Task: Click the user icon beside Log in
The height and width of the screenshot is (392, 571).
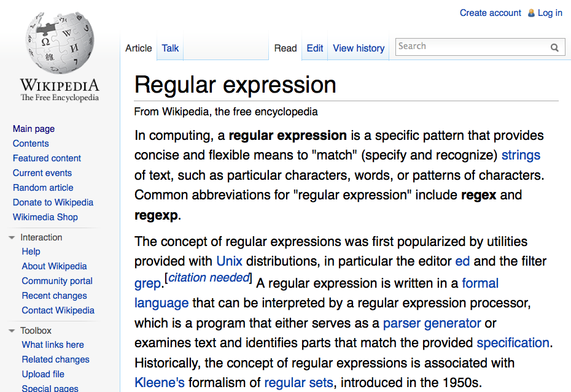Action: pos(530,12)
